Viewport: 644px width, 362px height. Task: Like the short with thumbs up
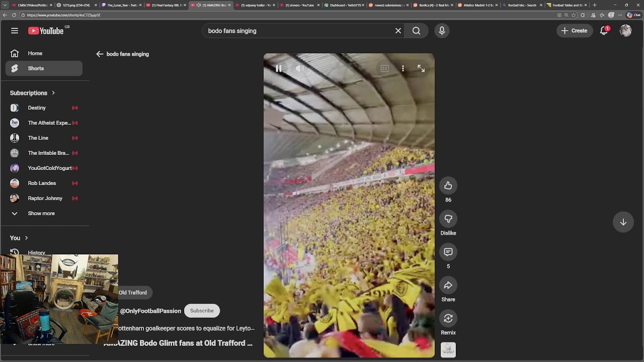[x=448, y=186]
